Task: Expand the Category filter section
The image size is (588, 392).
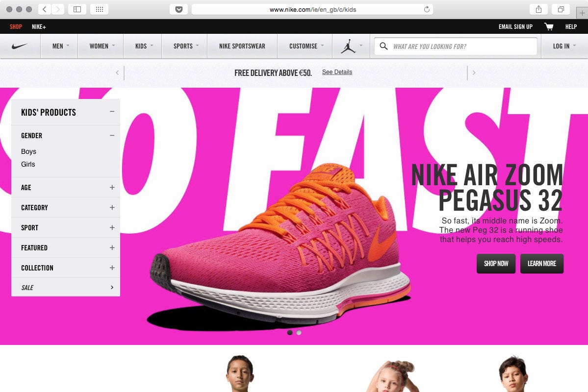Action: [x=112, y=207]
